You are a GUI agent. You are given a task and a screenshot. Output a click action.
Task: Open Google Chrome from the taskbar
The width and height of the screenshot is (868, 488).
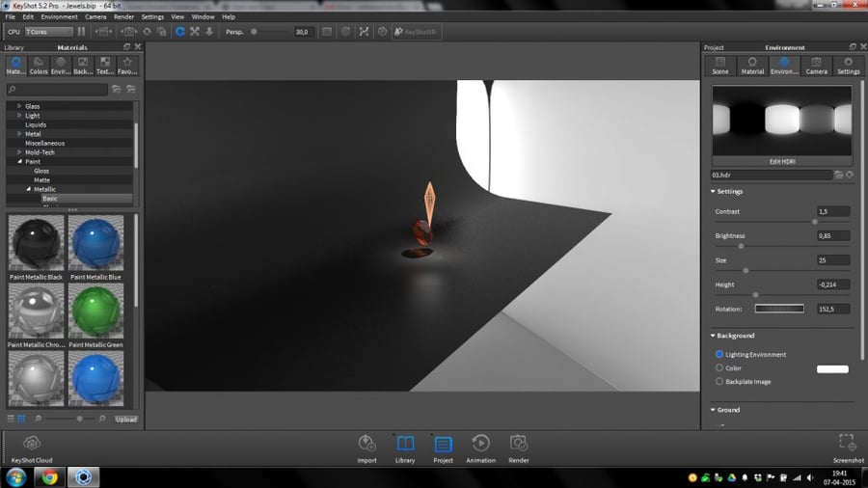49,477
